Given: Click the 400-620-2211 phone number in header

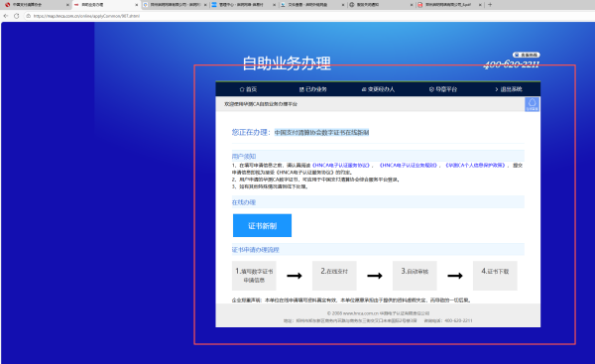Looking at the screenshot, I should (x=511, y=64).
